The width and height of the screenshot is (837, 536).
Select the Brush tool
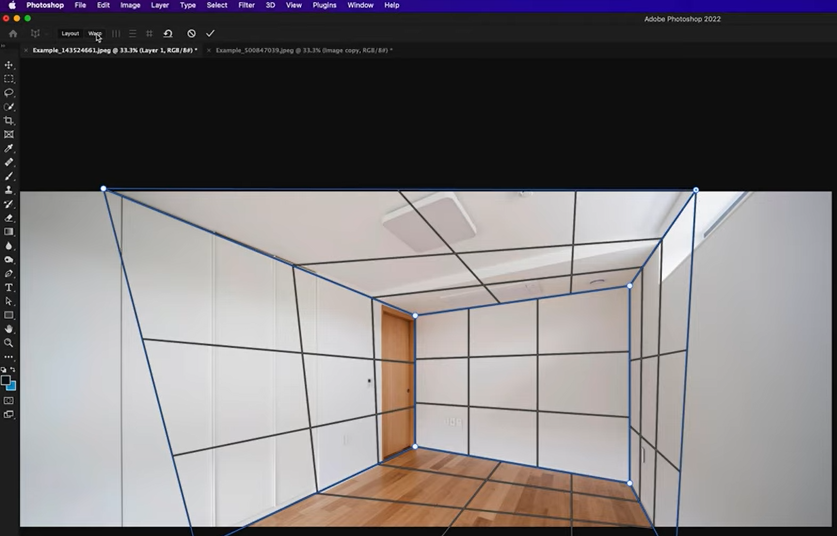pos(9,176)
